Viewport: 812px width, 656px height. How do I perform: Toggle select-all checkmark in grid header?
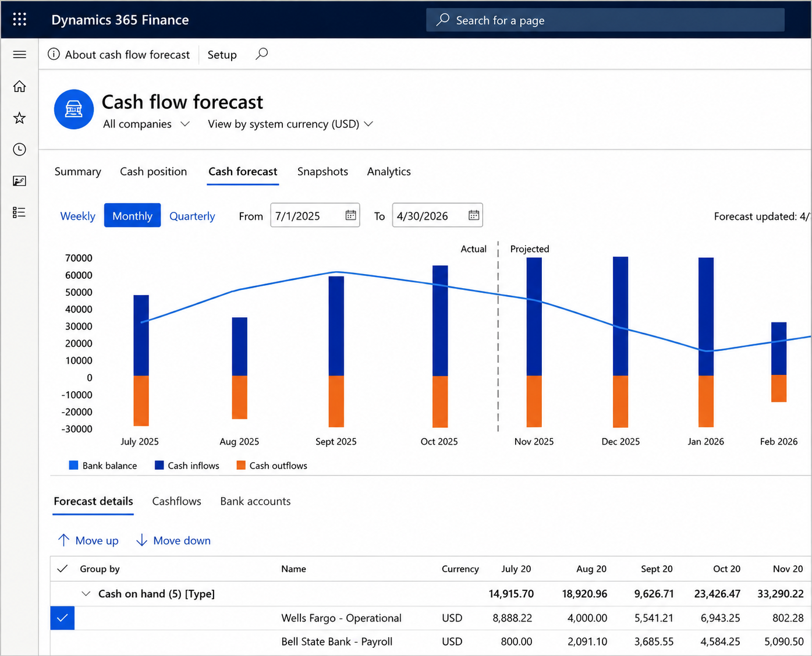pyautogui.click(x=63, y=569)
